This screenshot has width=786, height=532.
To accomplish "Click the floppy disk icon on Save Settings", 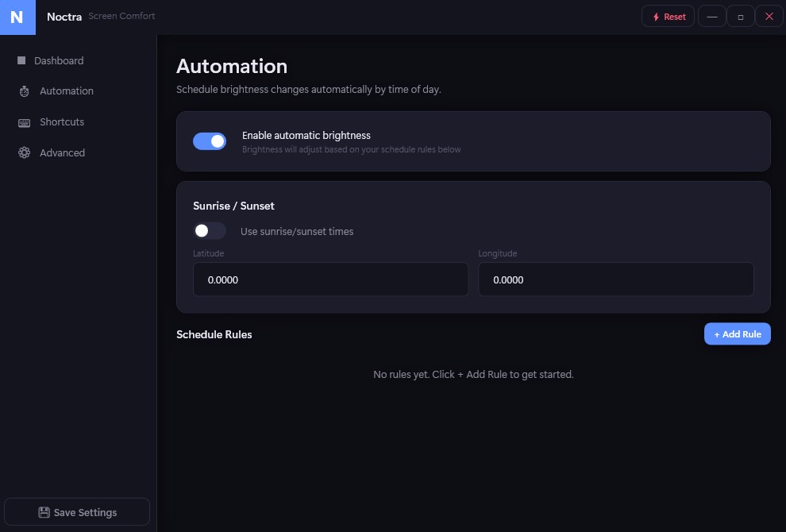I will 44,511.
